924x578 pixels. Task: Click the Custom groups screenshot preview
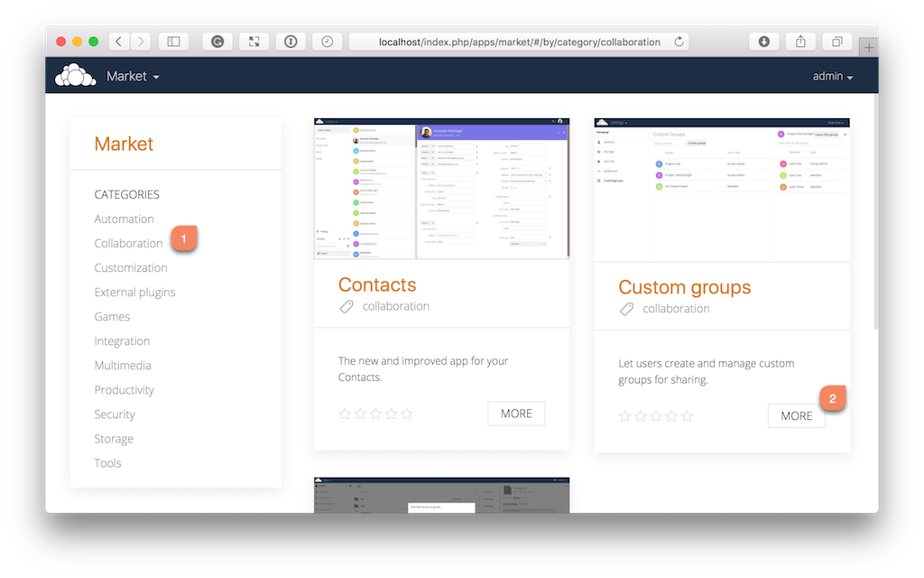pyautogui.click(x=721, y=190)
